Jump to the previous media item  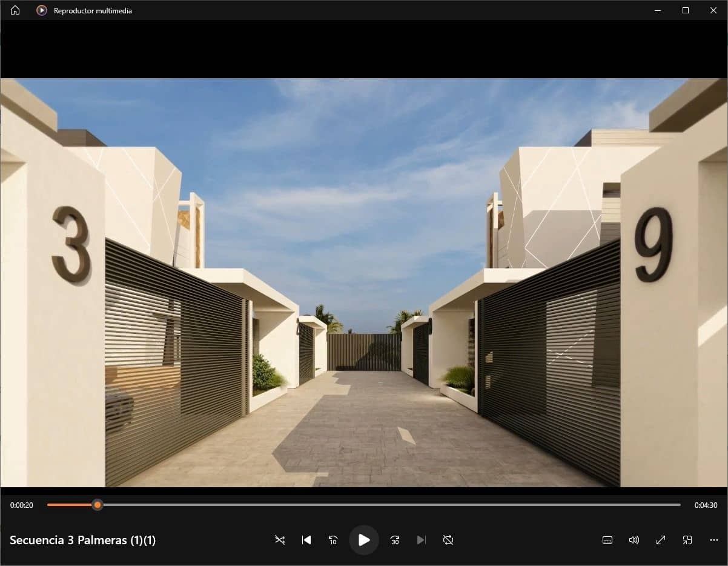point(306,540)
